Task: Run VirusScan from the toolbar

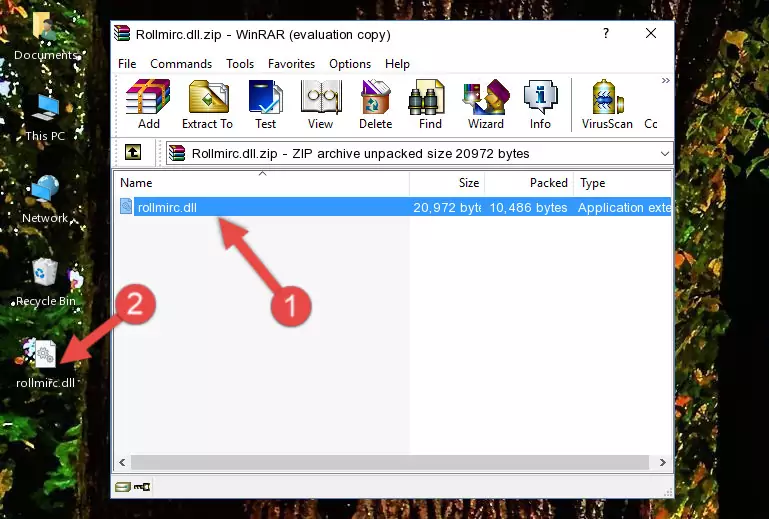Action: [607, 104]
